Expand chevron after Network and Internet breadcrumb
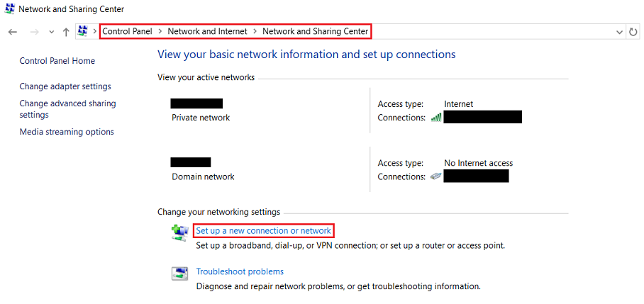Viewport: 644px width, 304px height. (x=255, y=31)
